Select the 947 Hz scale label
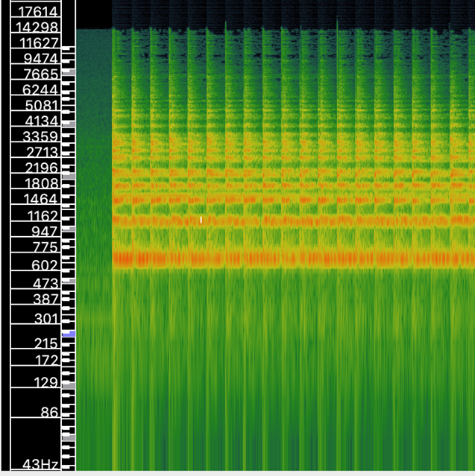Screen dimensions: 475x476 45,231
